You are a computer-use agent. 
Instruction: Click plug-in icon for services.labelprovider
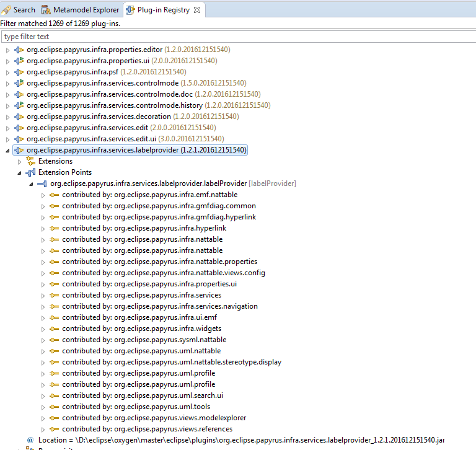[19, 150]
